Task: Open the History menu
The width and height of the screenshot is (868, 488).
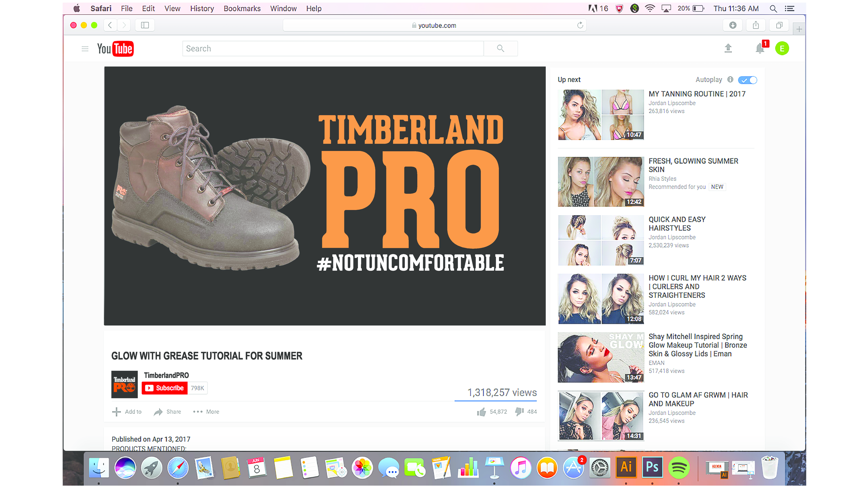Action: tap(202, 8)
